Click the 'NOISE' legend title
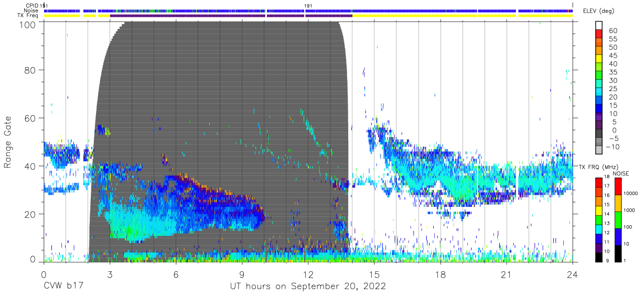644x297 pixels. click(622, 173)
